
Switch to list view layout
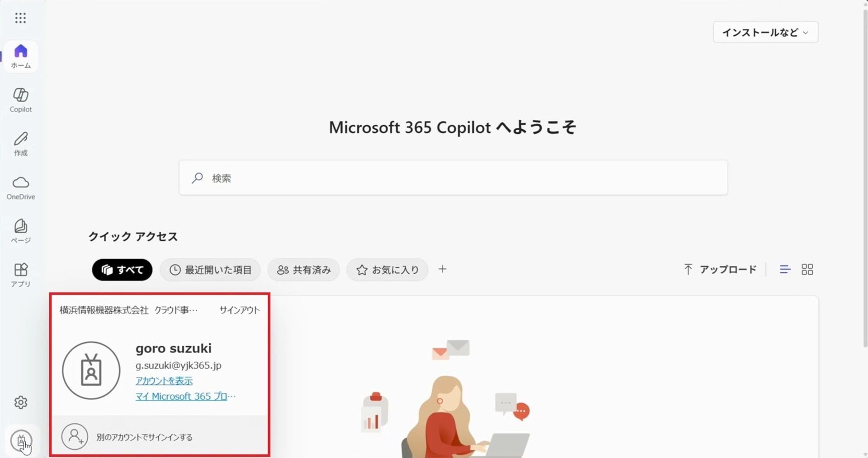pos(785,270)
